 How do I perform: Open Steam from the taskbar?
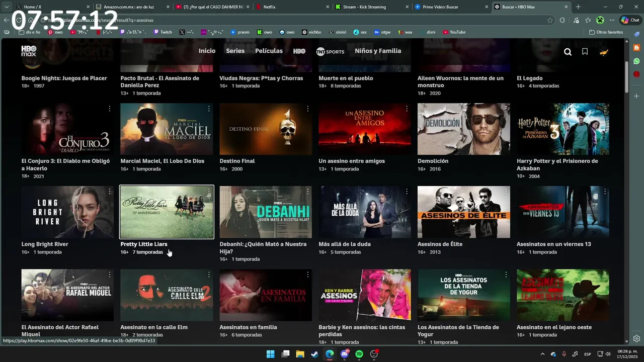tap(314, 354)
